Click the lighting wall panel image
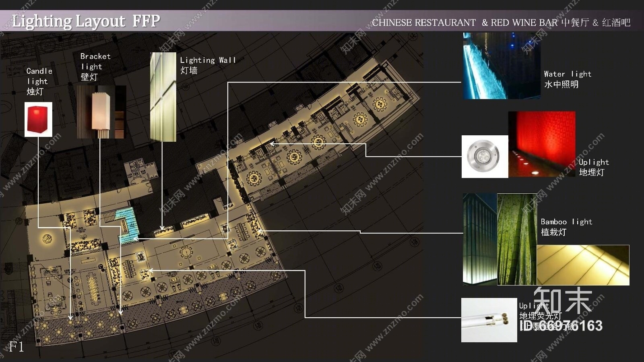 [x=163, y=97]
